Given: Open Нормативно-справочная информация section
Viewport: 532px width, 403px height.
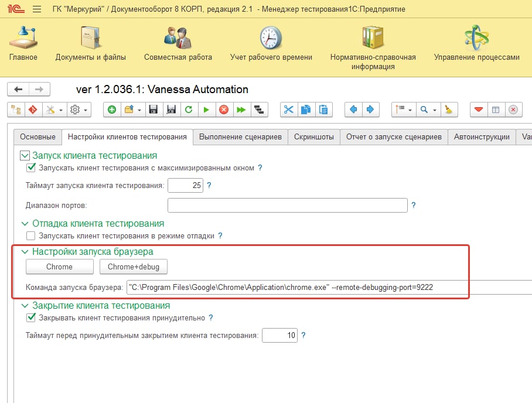Looking at the screenshot, I should tap(373, 47).
